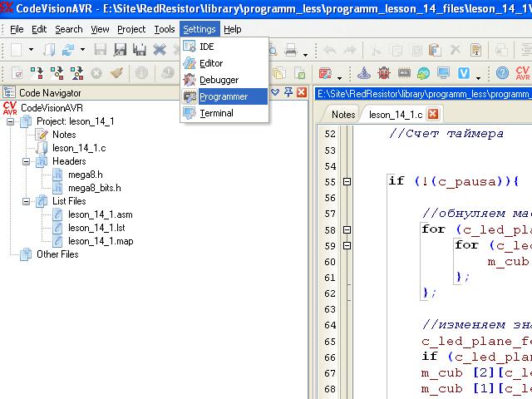Select mega8_bits.h header file
This screenshot has width=532, height=399.
tap(95, 188)
